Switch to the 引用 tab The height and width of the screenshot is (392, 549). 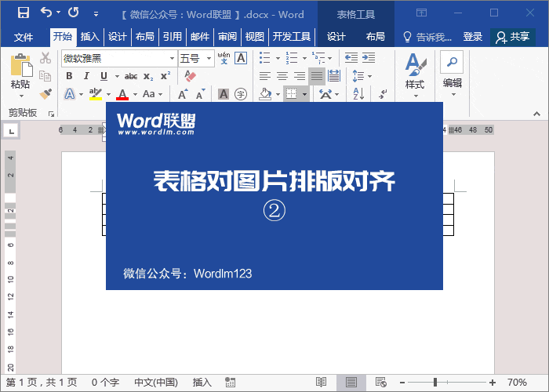pos(173,36)
